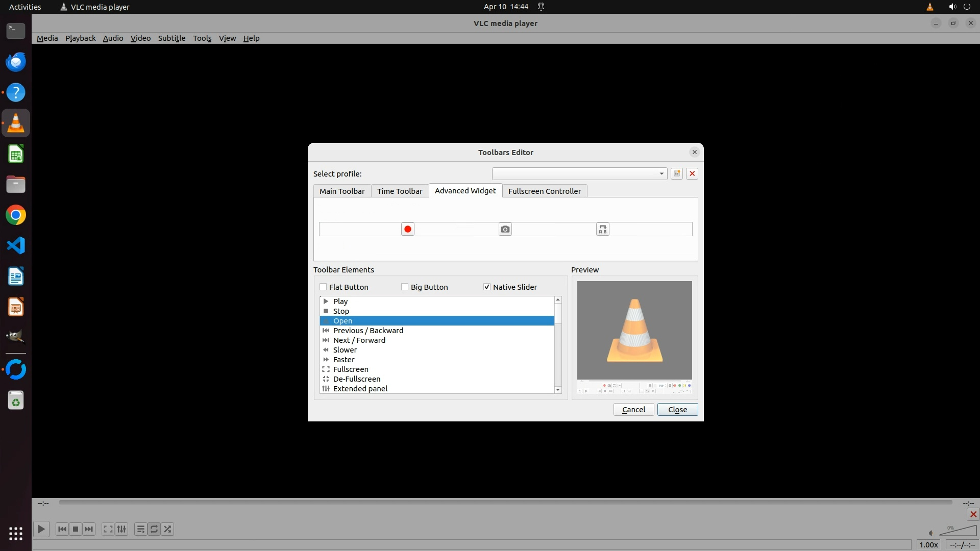
Task: Click the red Record button icon
Action: pyautogui.click(x=407, y=229)
